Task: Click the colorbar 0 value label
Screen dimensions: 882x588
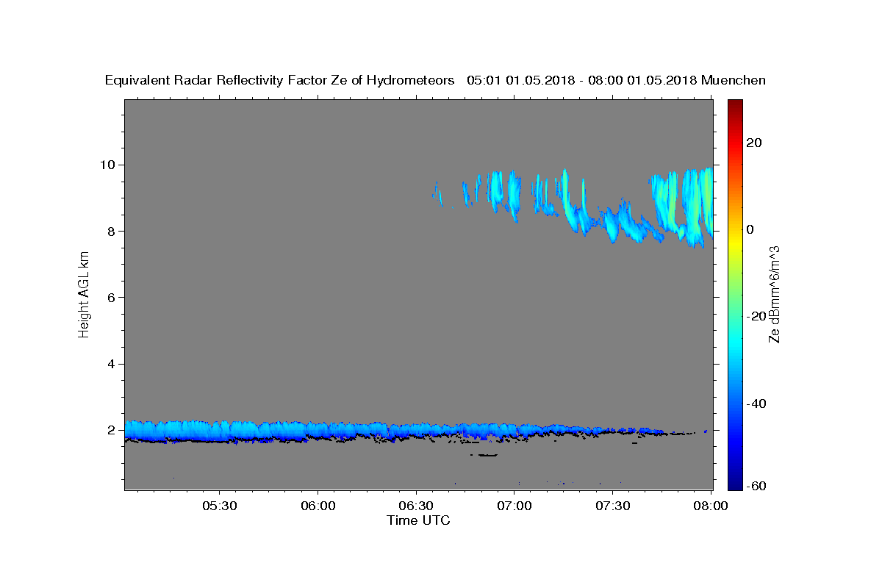Action: click(750, 229)
